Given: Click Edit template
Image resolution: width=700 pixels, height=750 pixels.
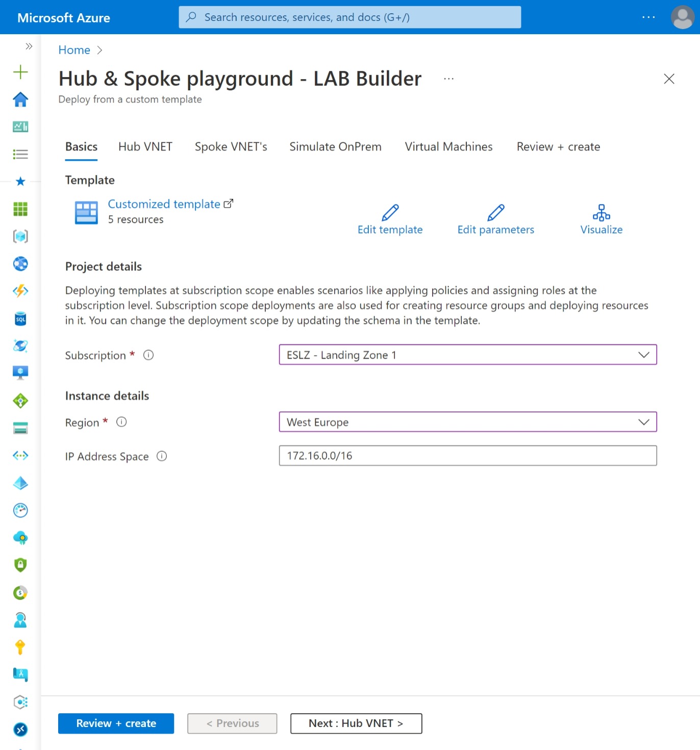Looking at the screenshot, I should (390, 220).
